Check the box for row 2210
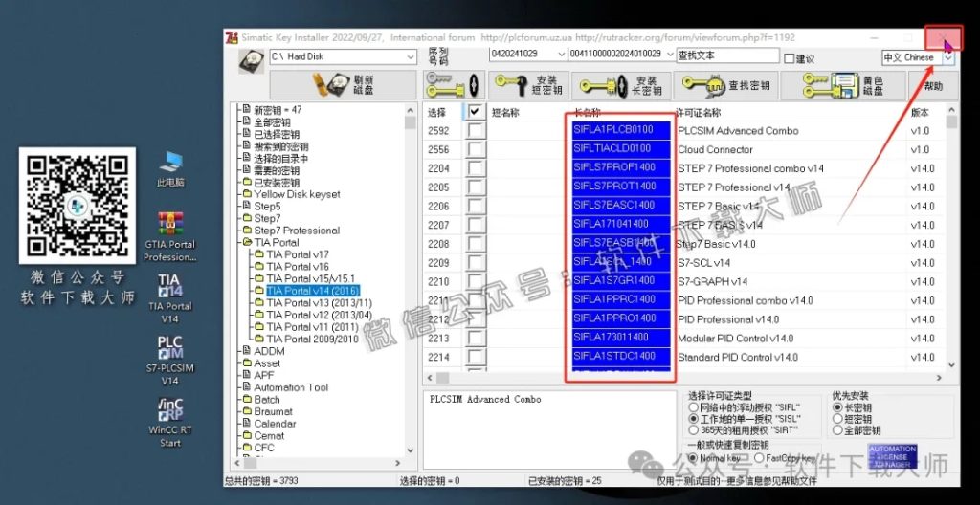The height and width of the screenshot is (505, 980). tap(476, 281)
